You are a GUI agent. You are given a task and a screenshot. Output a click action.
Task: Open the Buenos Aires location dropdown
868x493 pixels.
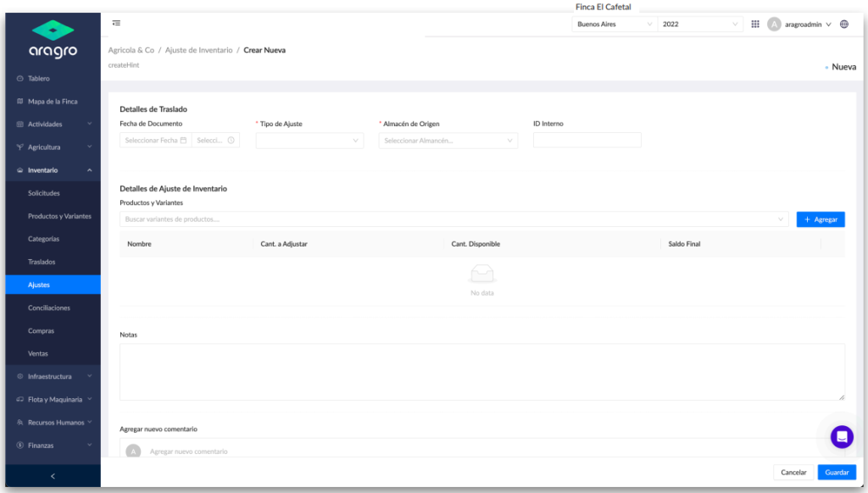[615, 25]
